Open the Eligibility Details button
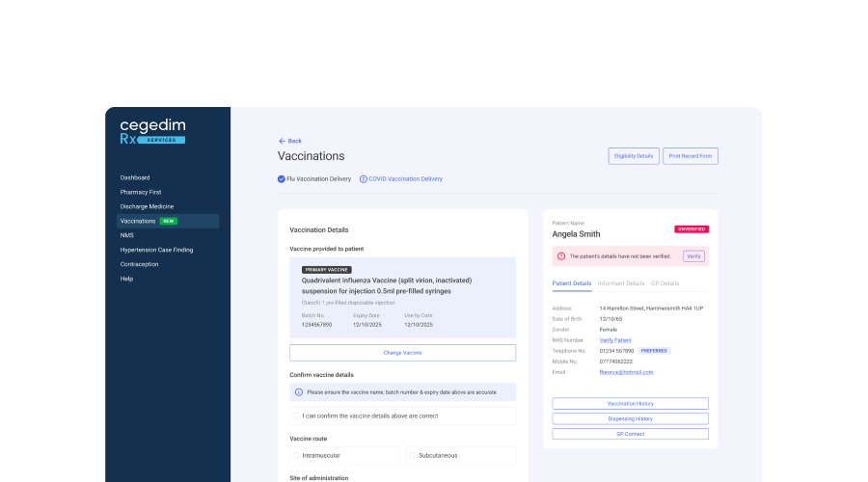The image size is (868, 482). tap(633, 156)
